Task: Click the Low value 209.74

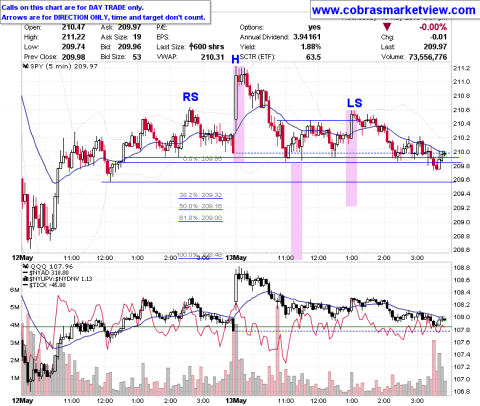Action: pyautogui.click(x=73, y=47)
